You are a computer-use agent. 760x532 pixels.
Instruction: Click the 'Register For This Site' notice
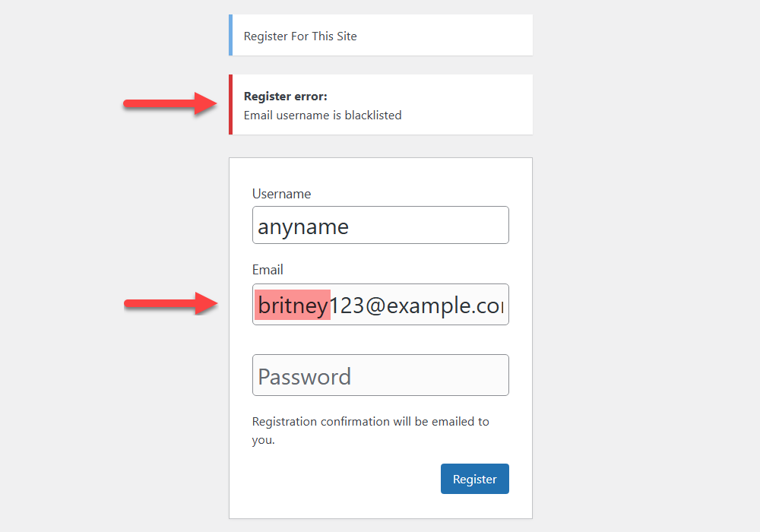pyautogui.click(x=299, y=36)
